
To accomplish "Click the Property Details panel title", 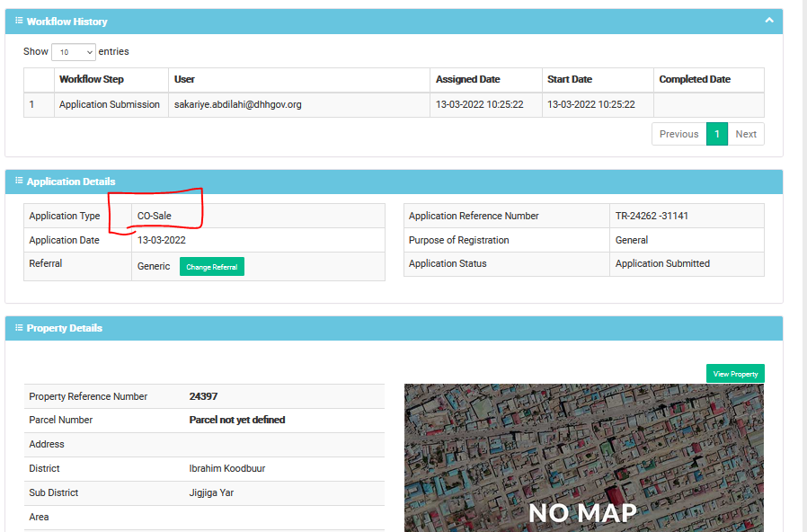I will point(65,328).
